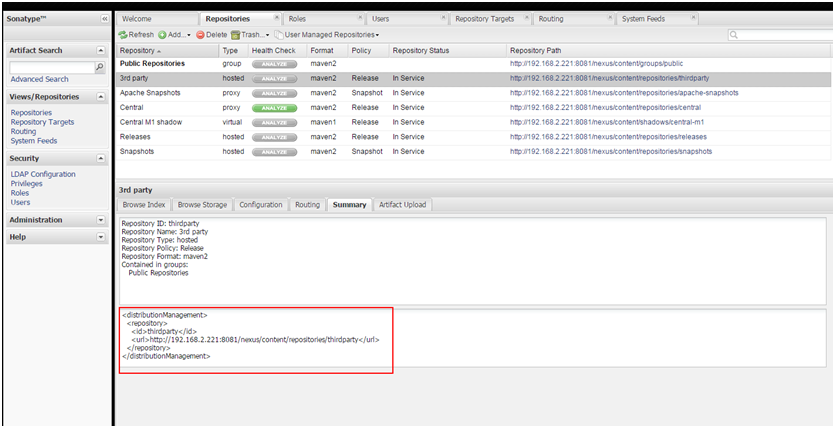The image size is (835, 428).
Task: Collapse the left sidebar with the chevron icon
Action: (105, 19)
